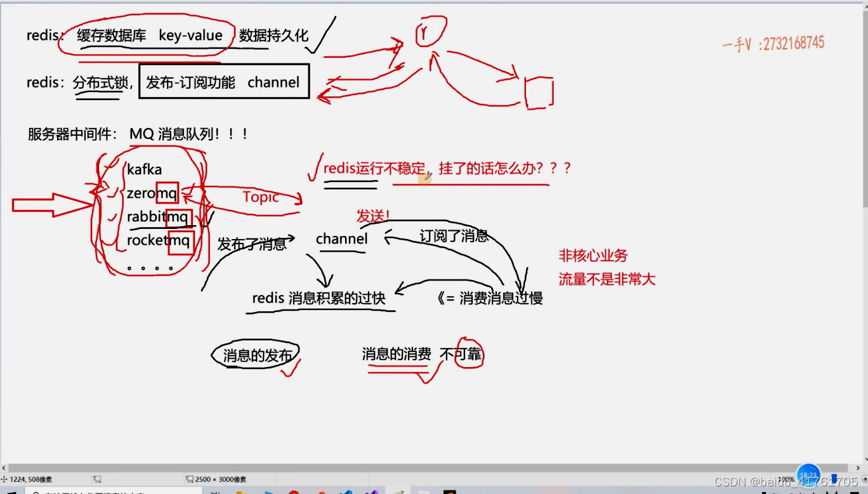Click the zoom in plus button

(x=865, y=479)
